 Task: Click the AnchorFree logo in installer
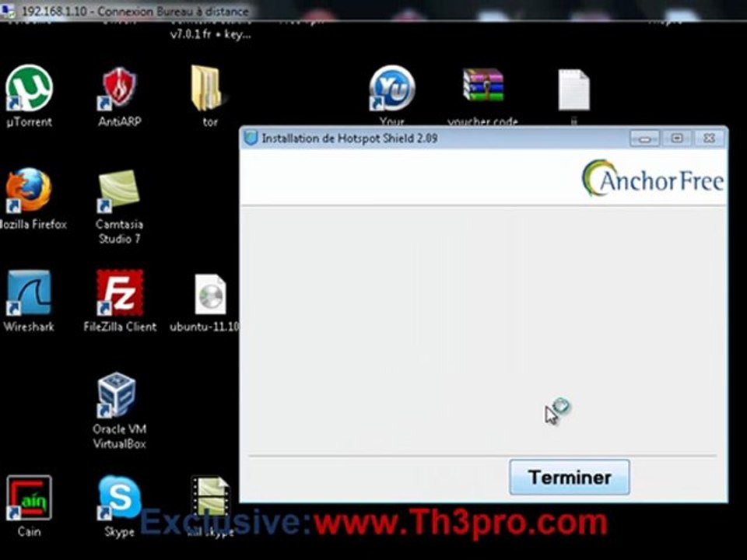653,179
